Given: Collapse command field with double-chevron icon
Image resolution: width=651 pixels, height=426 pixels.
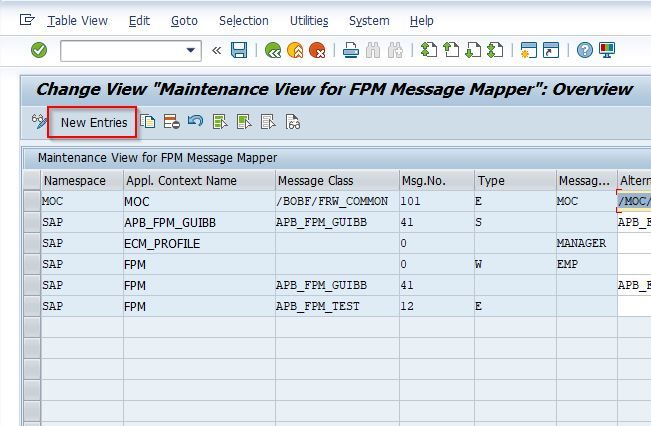Looking at the screenshot, I should point(216,51).
